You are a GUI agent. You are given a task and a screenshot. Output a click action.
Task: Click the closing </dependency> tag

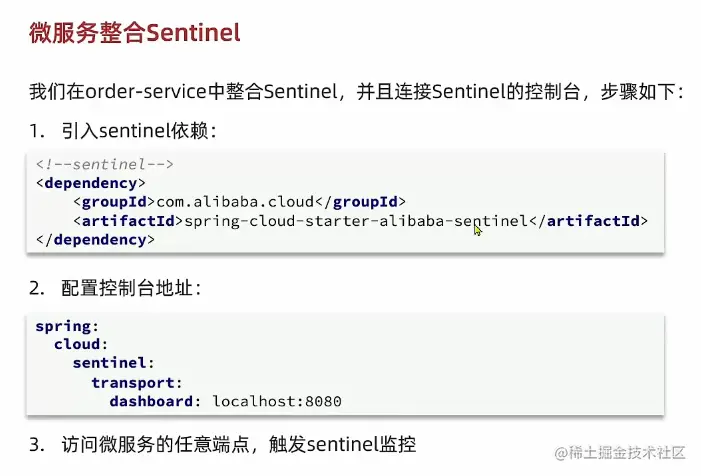tap(95, 240)
